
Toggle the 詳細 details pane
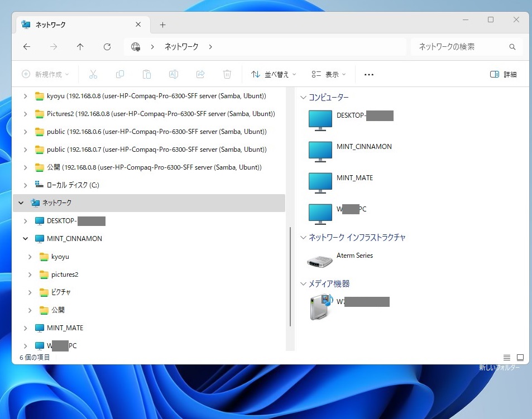(503, 74)
